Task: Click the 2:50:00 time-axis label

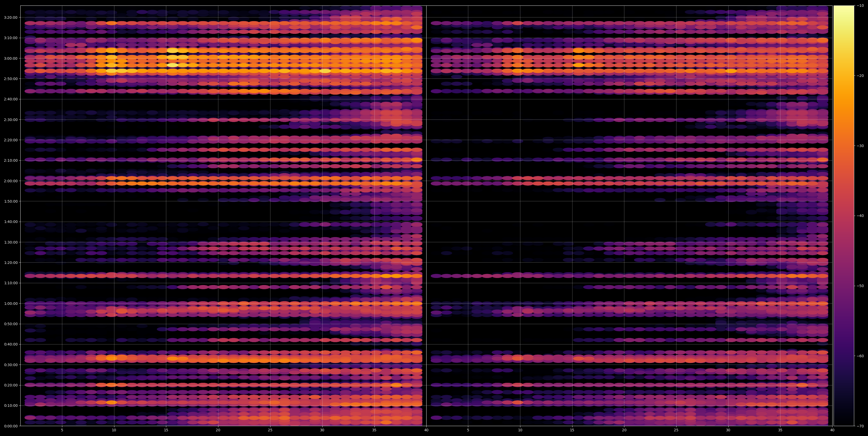Action: pyautogui.click(x=10, y=78)
